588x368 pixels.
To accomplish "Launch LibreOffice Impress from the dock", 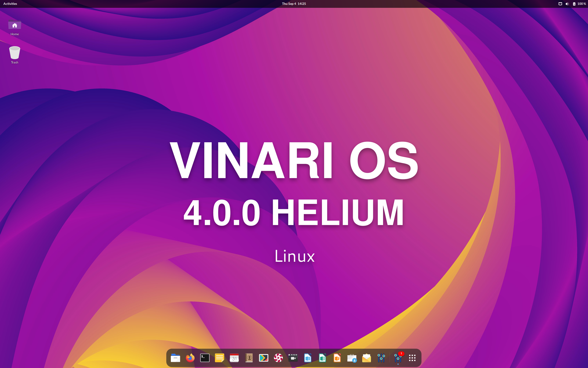I will [337, 358].
